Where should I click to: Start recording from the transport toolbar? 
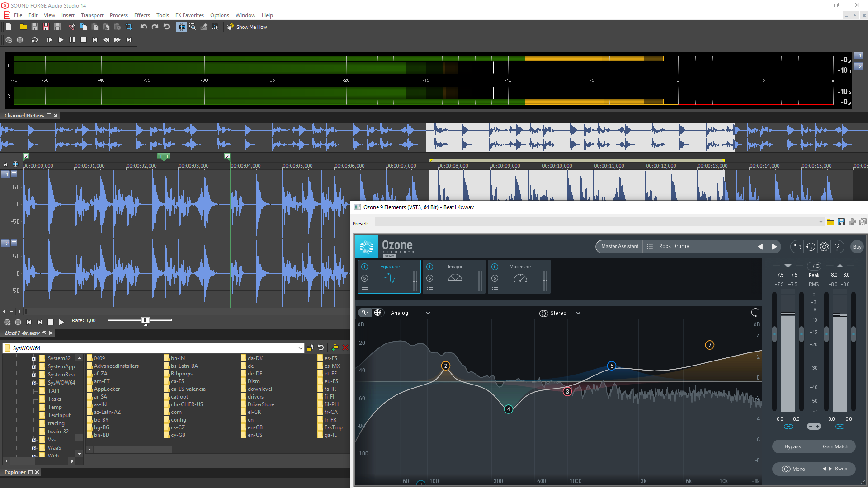pos(20,40)
